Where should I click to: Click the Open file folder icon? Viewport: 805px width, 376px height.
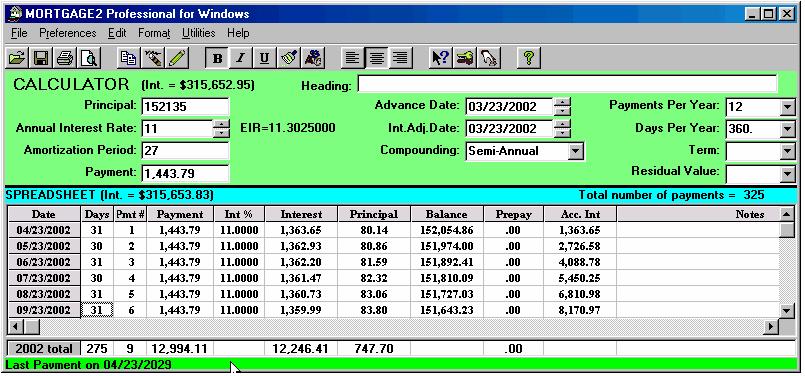[x=17, y=58]
